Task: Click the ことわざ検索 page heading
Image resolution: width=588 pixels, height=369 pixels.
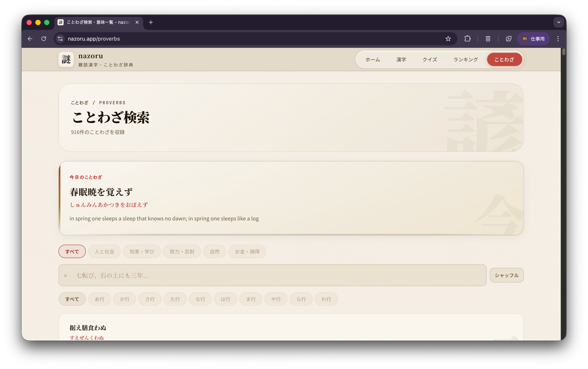Action: (111, 117)
